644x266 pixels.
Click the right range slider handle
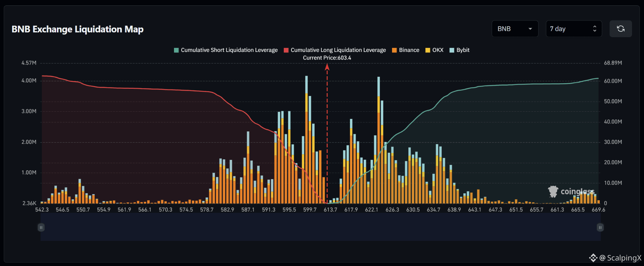(x=600, y=227)
